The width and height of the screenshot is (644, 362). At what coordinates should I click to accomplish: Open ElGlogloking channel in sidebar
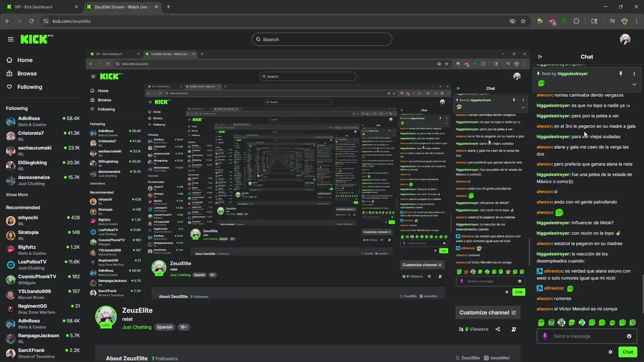point(42,165)
